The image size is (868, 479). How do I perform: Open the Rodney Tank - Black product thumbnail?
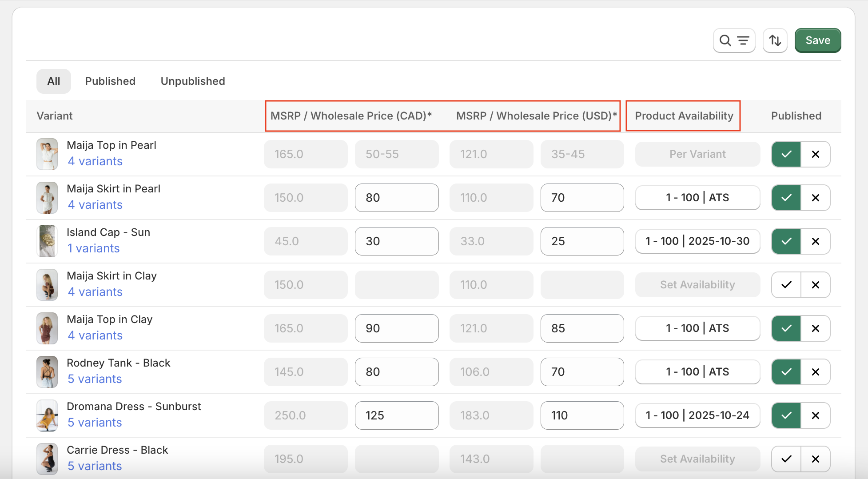click(47, 372)
